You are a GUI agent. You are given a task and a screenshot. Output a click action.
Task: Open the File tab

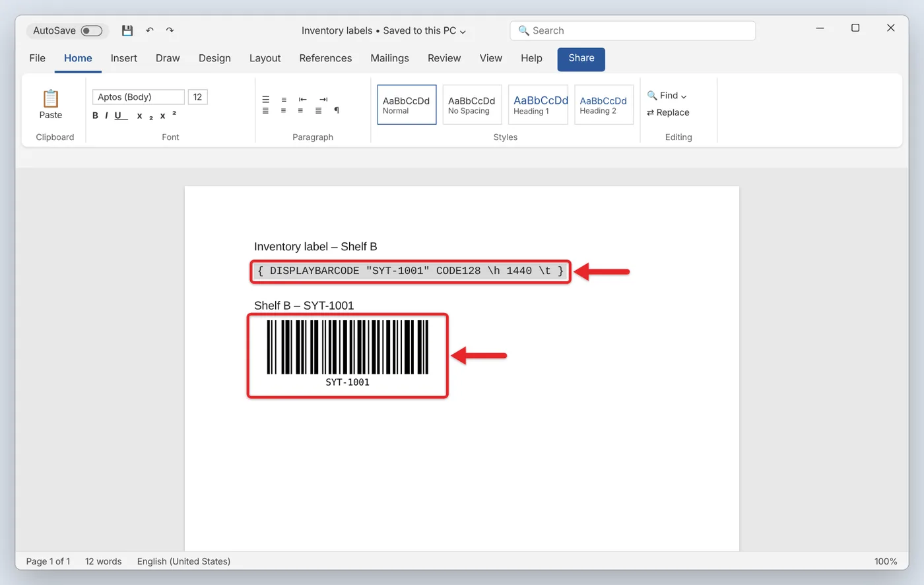point(38,58)
